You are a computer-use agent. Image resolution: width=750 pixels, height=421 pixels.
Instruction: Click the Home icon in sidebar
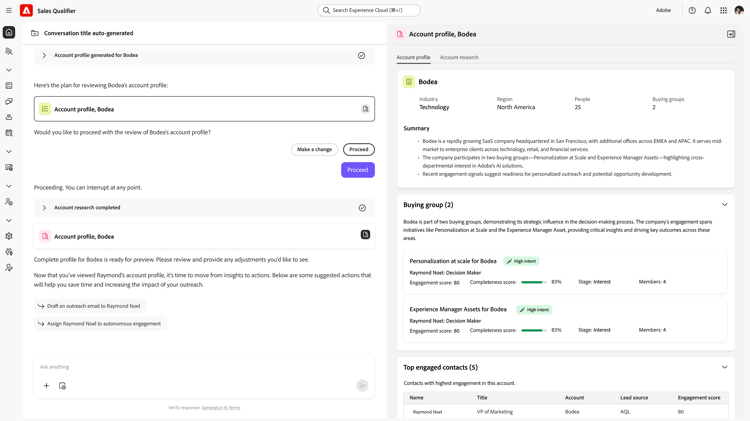[x=9, y=32]
